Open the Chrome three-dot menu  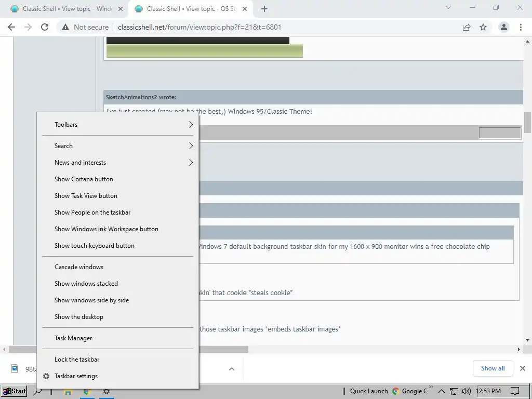[521, 27]
